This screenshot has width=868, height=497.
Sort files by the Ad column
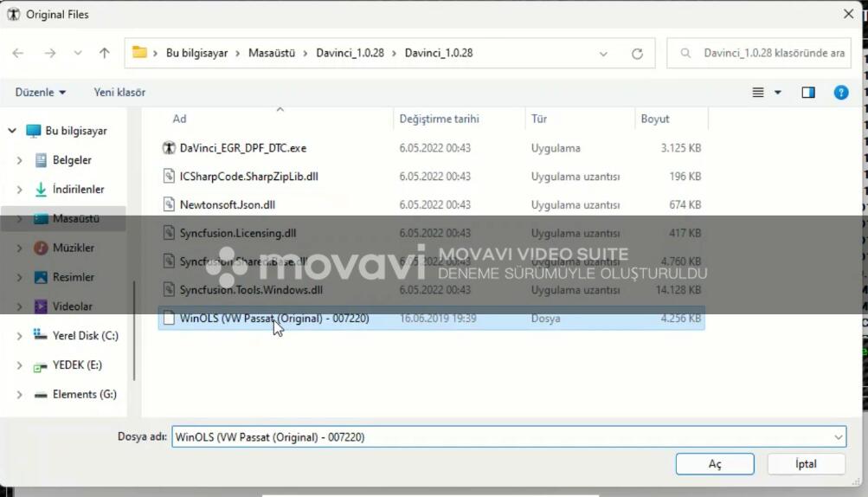[x=179, y=119]
